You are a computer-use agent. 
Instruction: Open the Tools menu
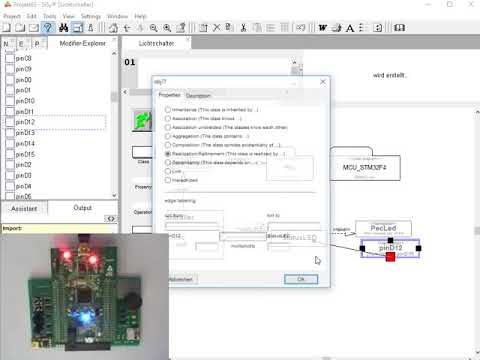coord(50,16)
